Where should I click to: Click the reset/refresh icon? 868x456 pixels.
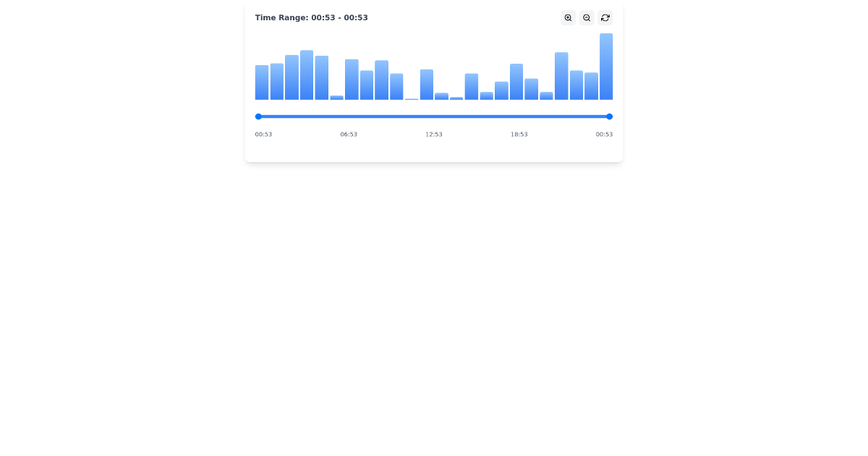(605, 17)
